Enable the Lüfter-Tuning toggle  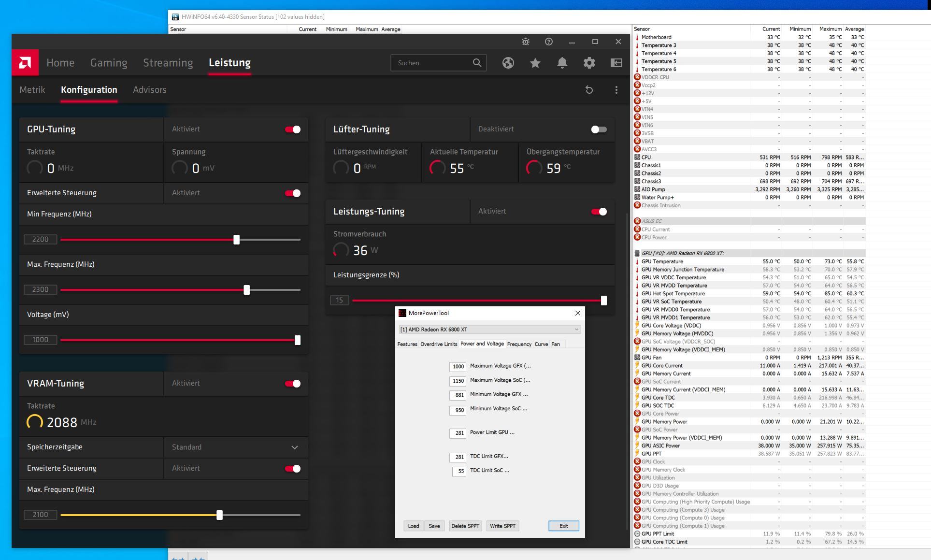click(x=599, y=129)
